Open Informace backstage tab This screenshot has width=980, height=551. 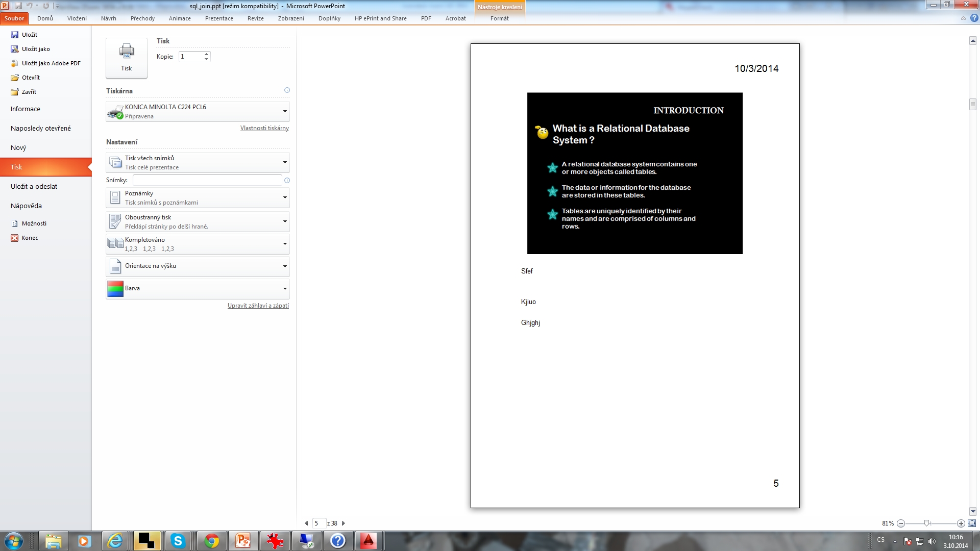(46, 109)
